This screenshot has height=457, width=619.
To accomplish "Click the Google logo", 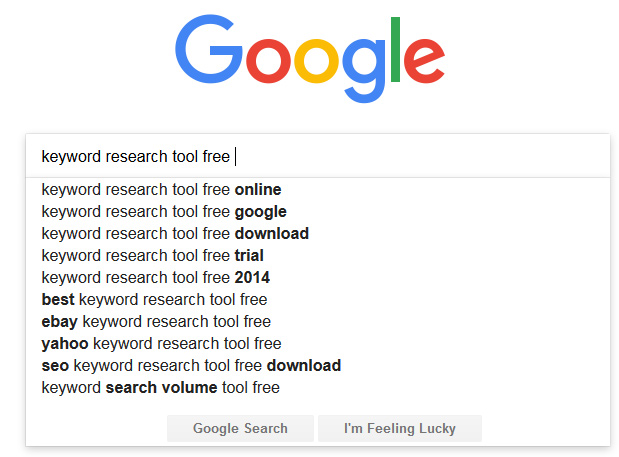I will pyautogui.click(x=309, y=57).
